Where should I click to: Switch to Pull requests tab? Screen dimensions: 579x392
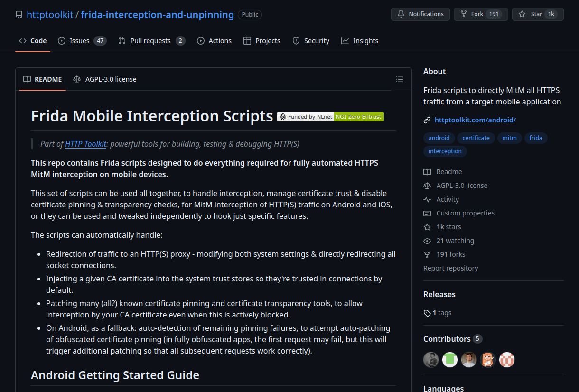coord(151,41)
